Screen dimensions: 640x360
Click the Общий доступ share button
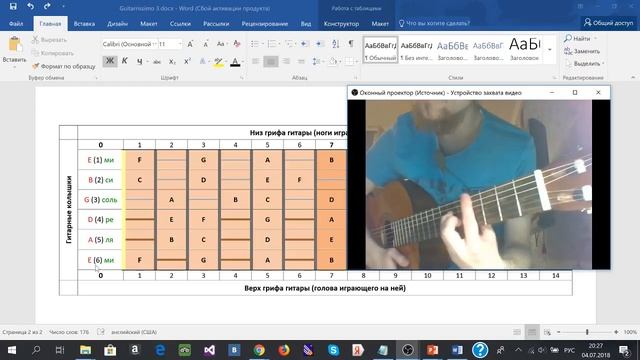point(608,23)
